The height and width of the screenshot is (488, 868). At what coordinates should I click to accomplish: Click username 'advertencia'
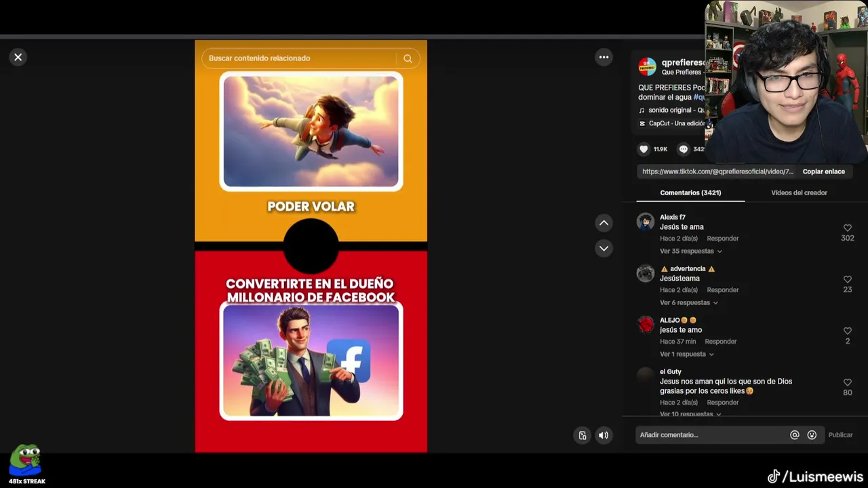click(x=688, y=269)
